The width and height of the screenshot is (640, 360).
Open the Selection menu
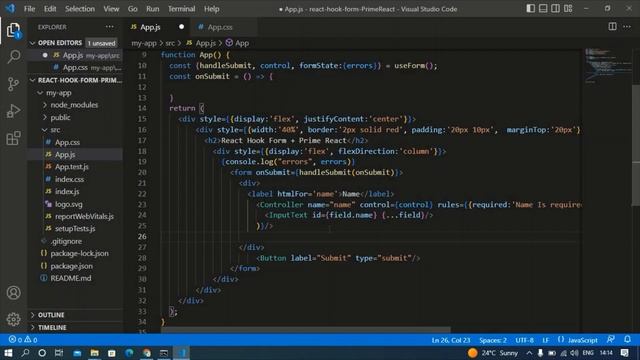tap(80, 9)
